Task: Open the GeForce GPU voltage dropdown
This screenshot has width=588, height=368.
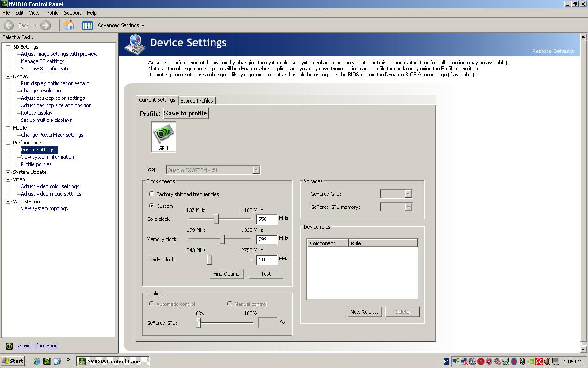Action: pos(408,194)
